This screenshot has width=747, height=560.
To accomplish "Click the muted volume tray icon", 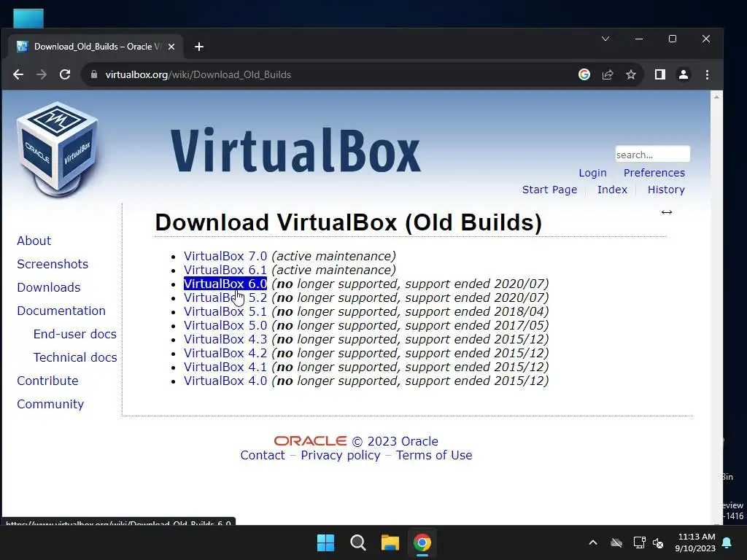I will point(658,542).
